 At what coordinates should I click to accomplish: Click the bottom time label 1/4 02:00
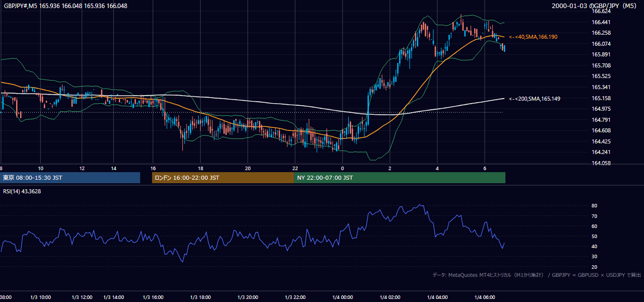coord(390,297)
